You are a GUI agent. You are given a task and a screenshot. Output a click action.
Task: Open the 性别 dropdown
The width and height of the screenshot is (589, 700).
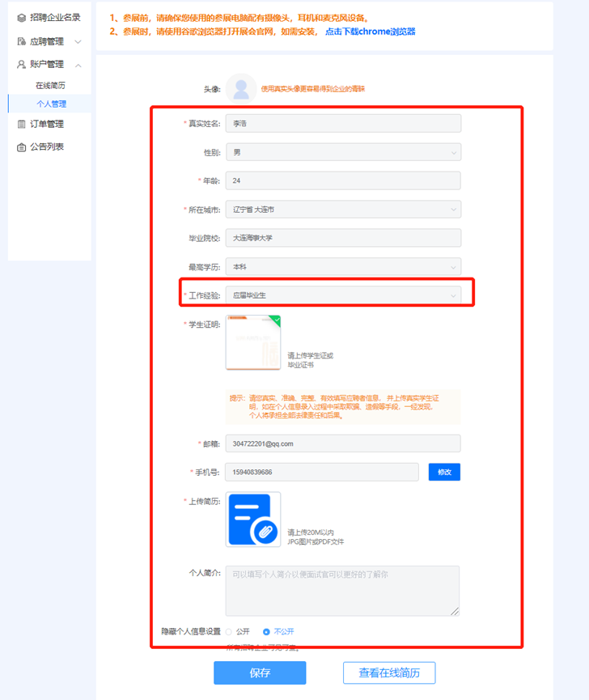(343, 152)
